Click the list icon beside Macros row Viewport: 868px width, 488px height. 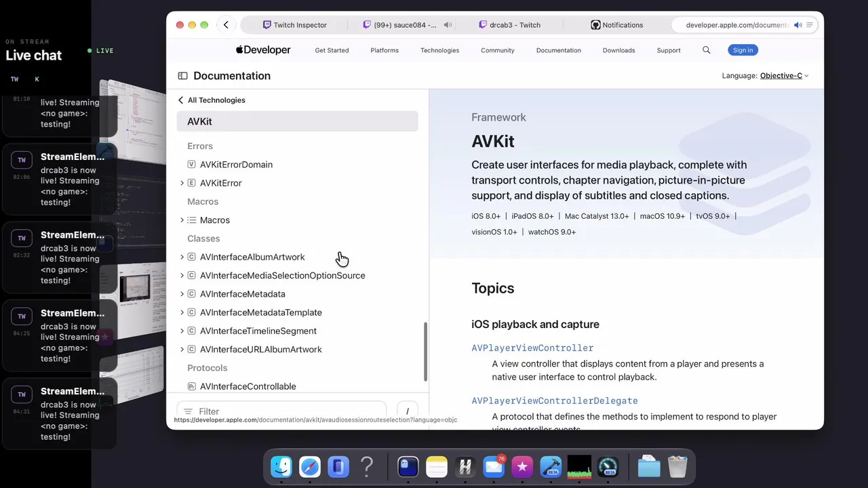pyautogui.click(x=191, y=220)
